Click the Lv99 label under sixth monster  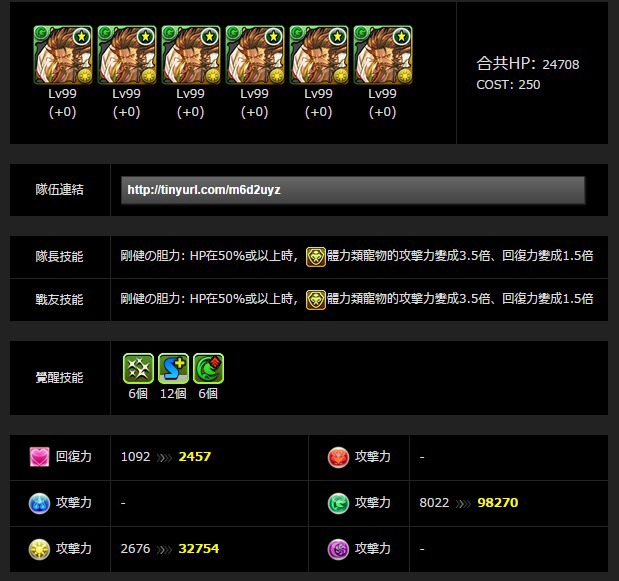382,94
